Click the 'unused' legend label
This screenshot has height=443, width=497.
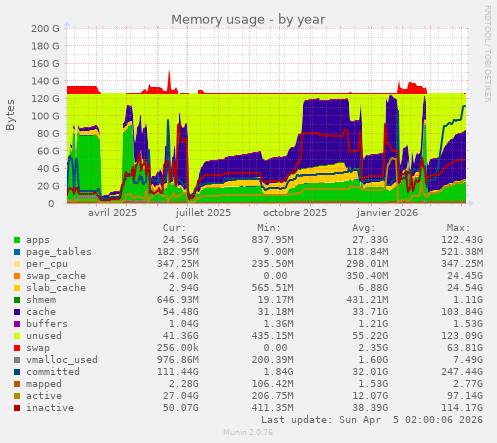pyautogui.click(x=44, y=336)
